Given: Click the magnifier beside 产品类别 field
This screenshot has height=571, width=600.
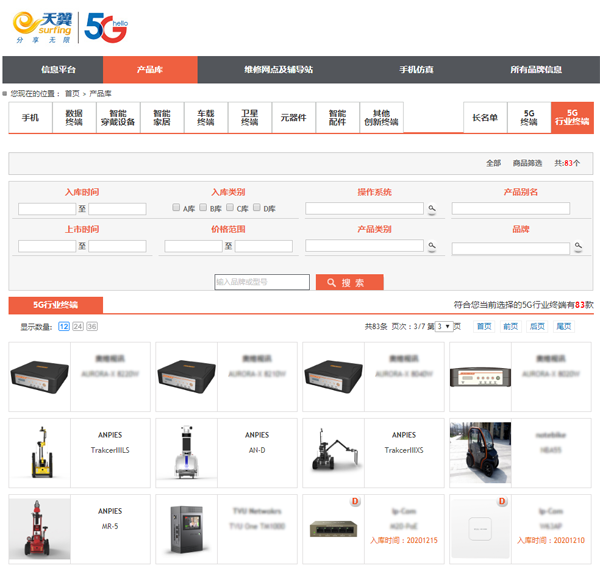Looking at the screenshot, I should tap(432, 246).
